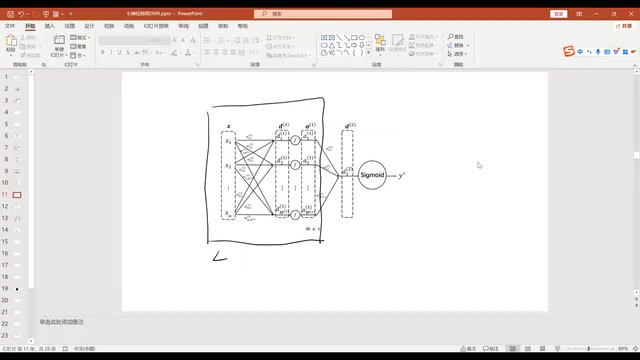Select the triangle shape in shapes gallery

coord(331,45)
